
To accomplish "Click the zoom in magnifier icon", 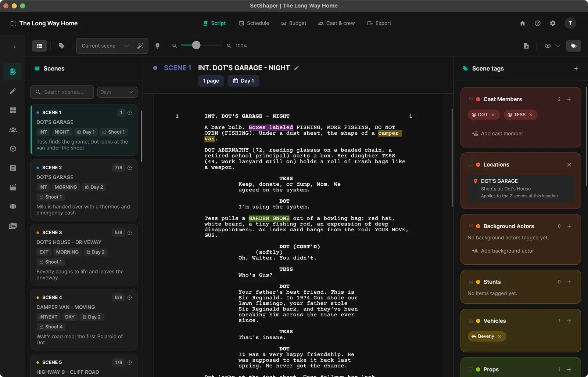I will (x=229, y=46).
